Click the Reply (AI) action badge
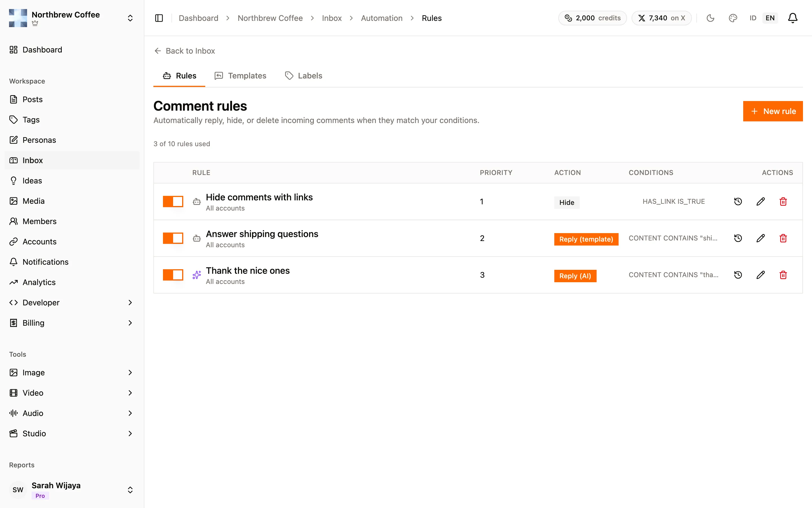Image resolution: width=812 pixels, height=508 pixels. 575,276
